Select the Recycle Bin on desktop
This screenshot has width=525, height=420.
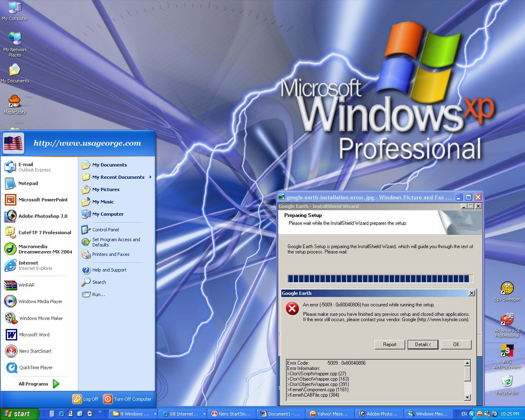click(507, 385)
